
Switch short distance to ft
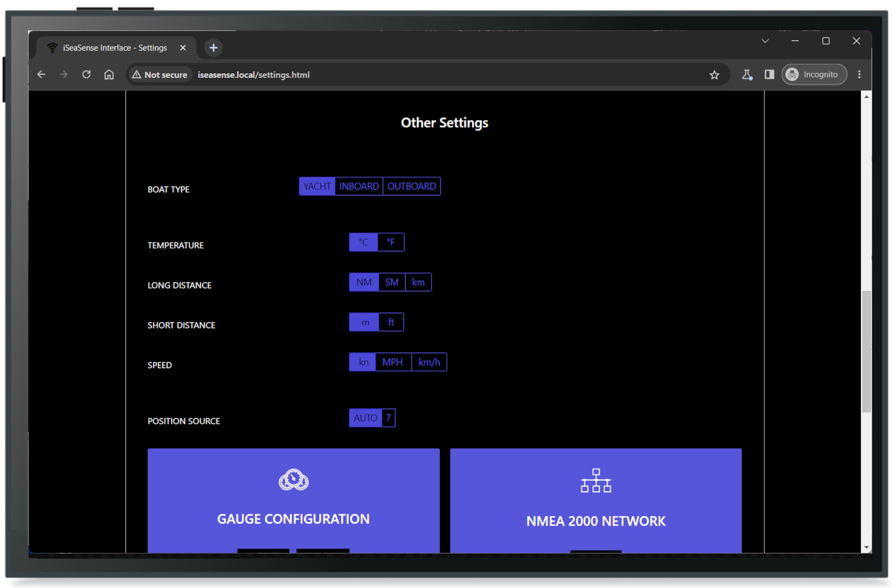tap(391, 322)
